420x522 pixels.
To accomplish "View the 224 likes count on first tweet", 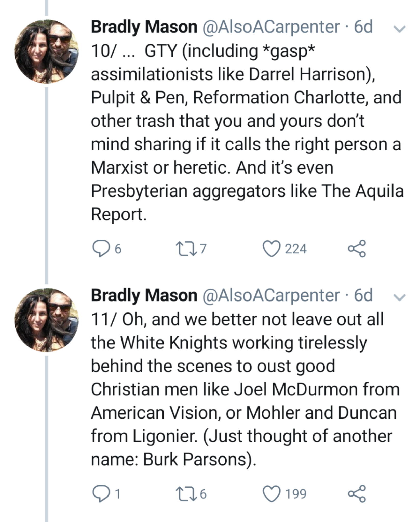I will click(x=295, y=249).
